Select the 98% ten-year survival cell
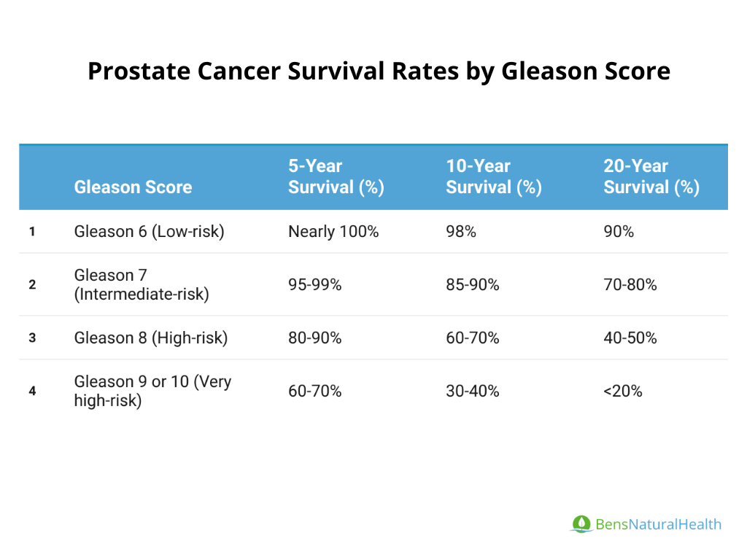Viewport: 747px width, 560px height. click(461, 232)
